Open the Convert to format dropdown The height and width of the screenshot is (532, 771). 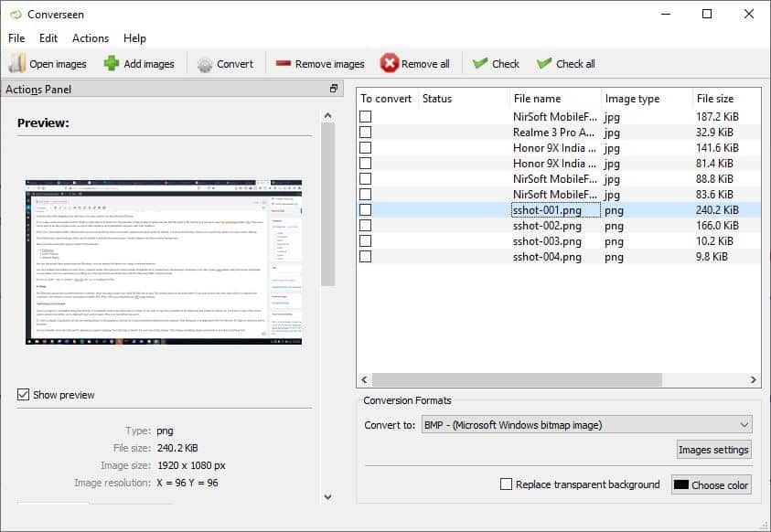[x=585, y=424]
